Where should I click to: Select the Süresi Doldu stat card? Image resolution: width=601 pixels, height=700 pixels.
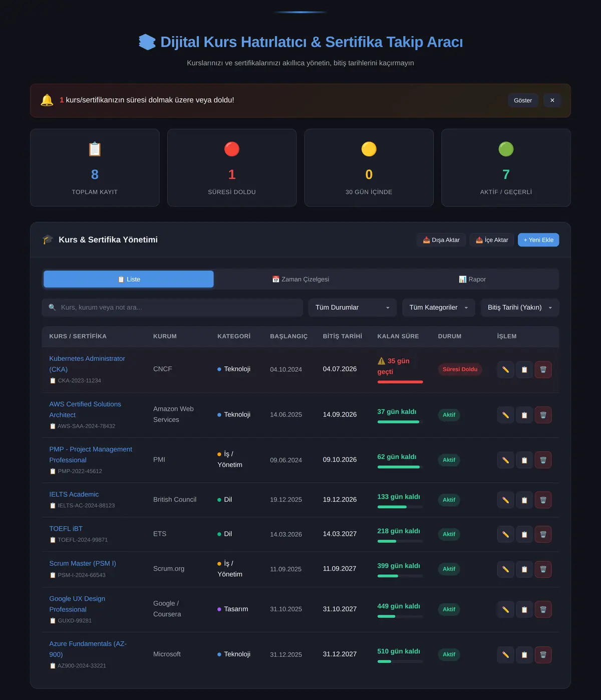pos(232,168)
